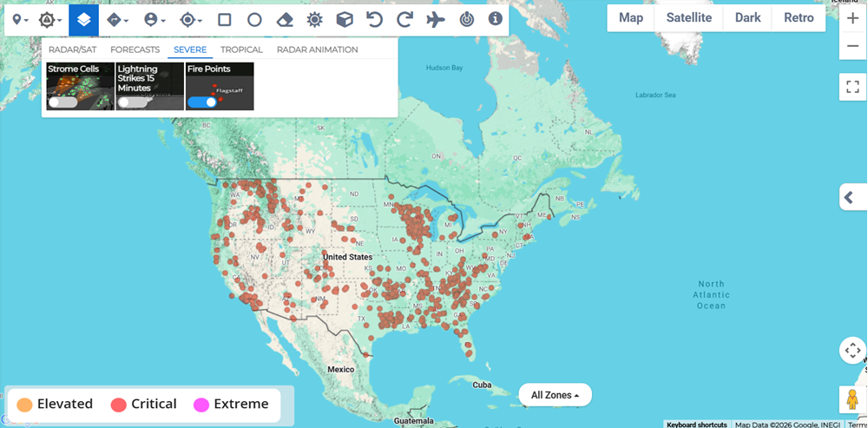Click the Extreme magenta legend swatch
The height and width of the screenshot is (428, 868).
(201, 405)
